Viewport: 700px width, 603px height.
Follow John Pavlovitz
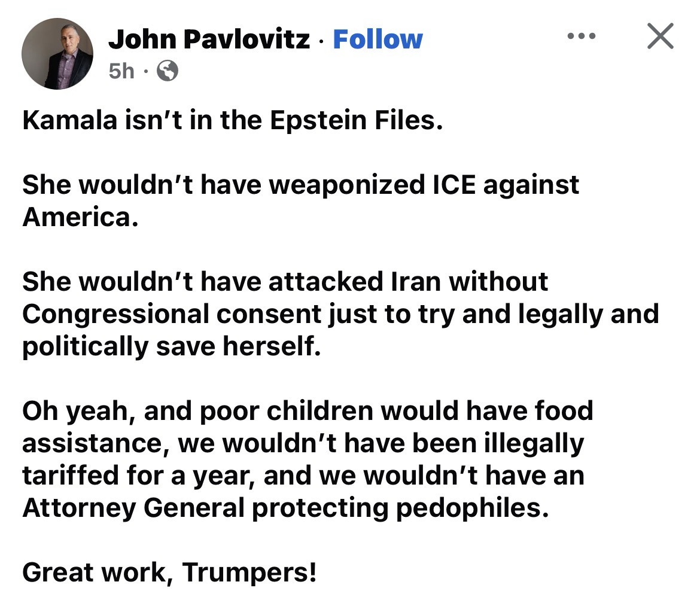pyautogui.click(x=378, y=39)
